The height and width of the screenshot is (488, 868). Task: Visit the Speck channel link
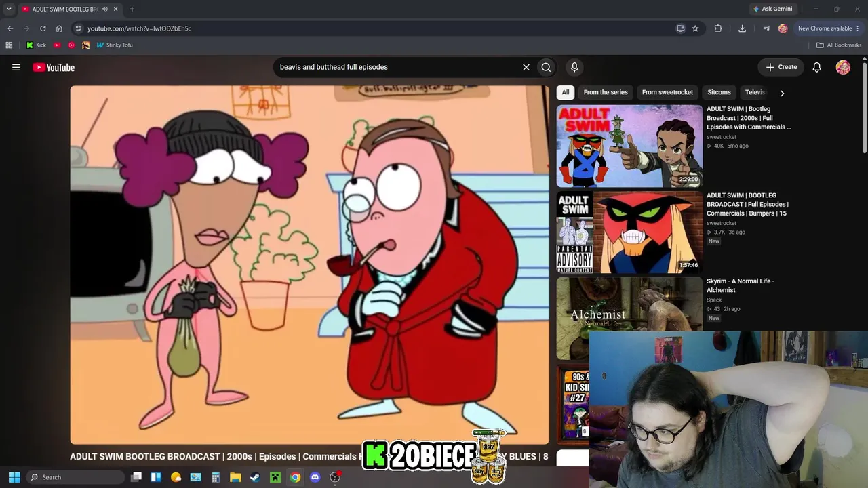(714, 300)
